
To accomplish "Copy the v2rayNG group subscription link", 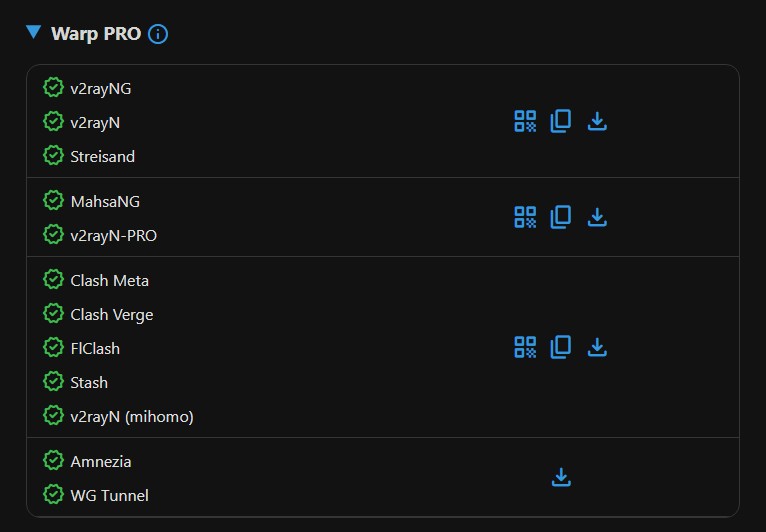I will coord(561,121).
